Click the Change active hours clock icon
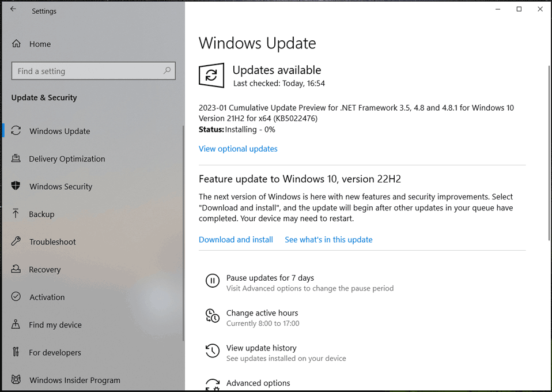Viewport: 552px width, 392px height. [x=212, y=316]
